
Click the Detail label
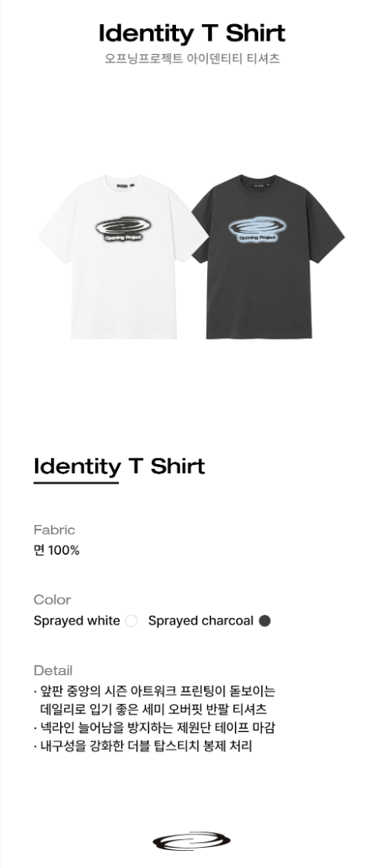pyautogui.click(x=52, y=671)
